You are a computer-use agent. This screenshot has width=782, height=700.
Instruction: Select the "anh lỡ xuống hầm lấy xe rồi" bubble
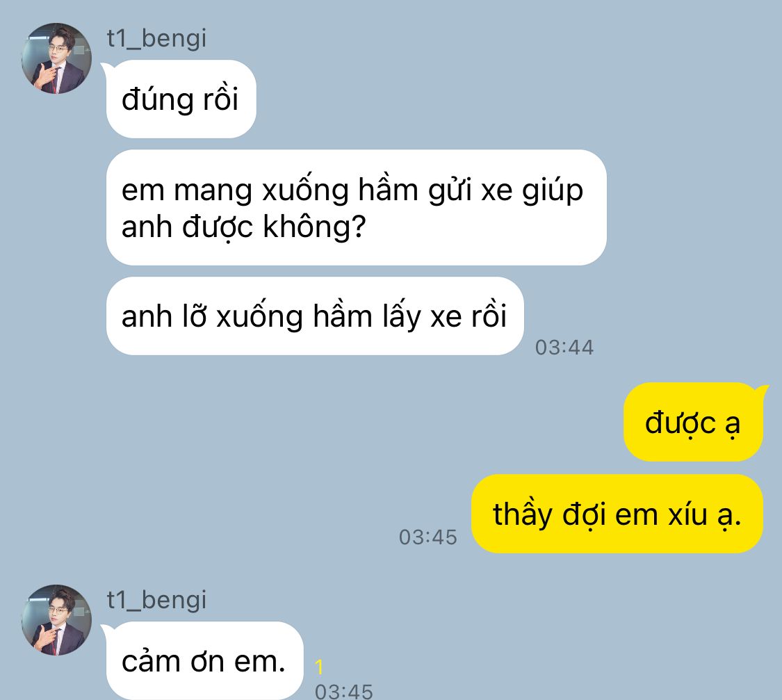315,316
